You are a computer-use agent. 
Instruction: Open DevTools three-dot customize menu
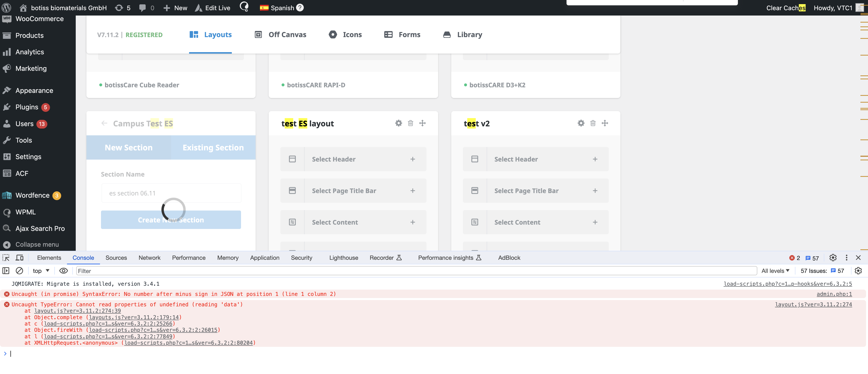click(x=846, y=258)
